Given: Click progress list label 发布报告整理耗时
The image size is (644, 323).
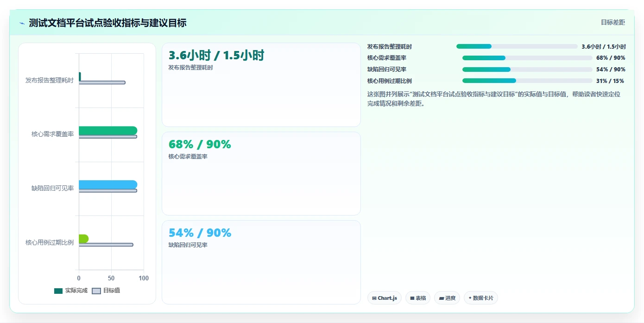Looking at the screenshot, I should pyautogui.click(x=390, y=46).
